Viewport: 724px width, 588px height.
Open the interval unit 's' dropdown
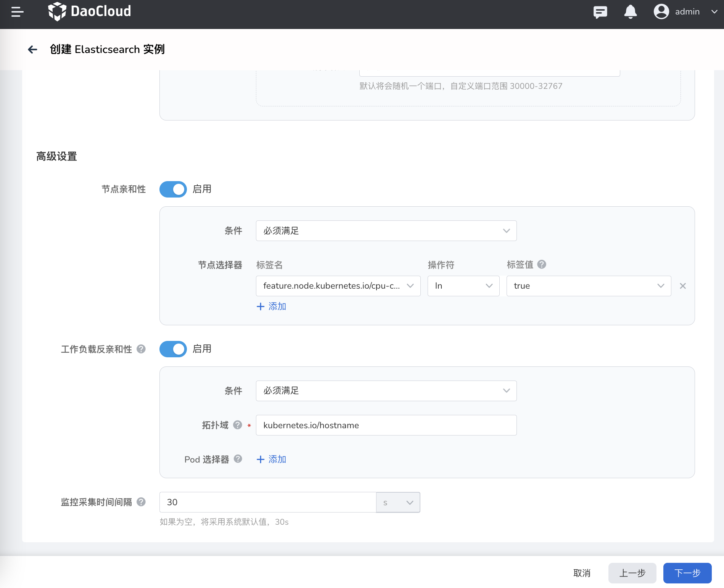(398, 502)
